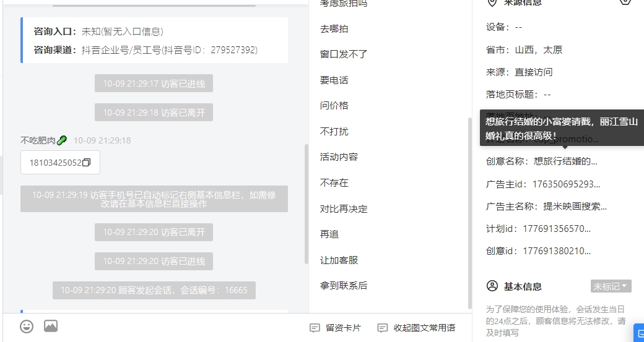Select quick phrase 不存在

pyautogui.click(x=334, y=183)
